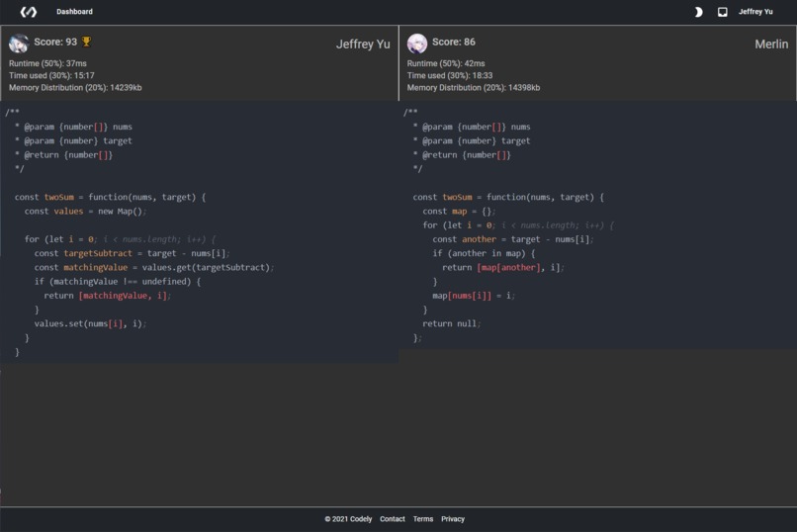Open the Privacy footer link
This screenshot has height=532, width=797.
453,519
